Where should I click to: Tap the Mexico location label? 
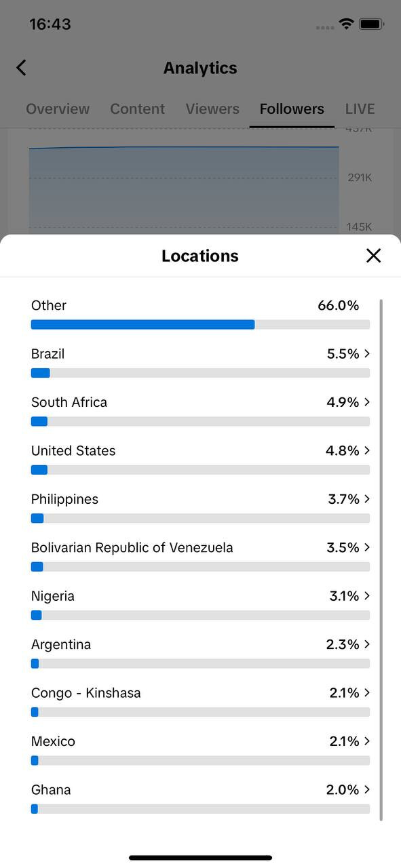pos(53,741)
